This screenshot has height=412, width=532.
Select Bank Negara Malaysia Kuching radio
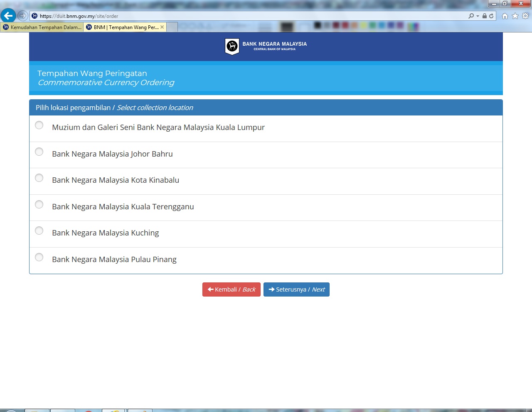tap(39, 231)
